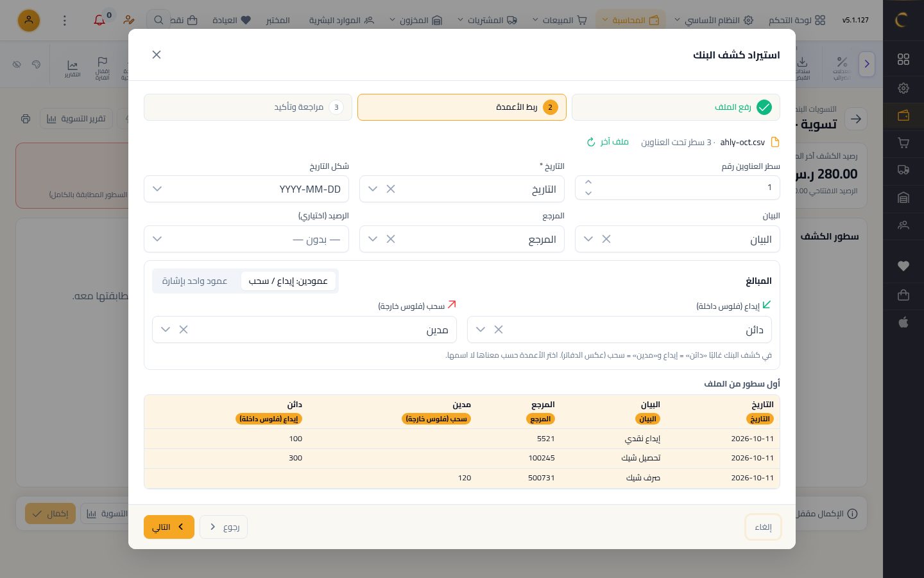Select عمودين: إيداع / سحب mode
The image size is (924, 578).
click(x=288, y=281)
